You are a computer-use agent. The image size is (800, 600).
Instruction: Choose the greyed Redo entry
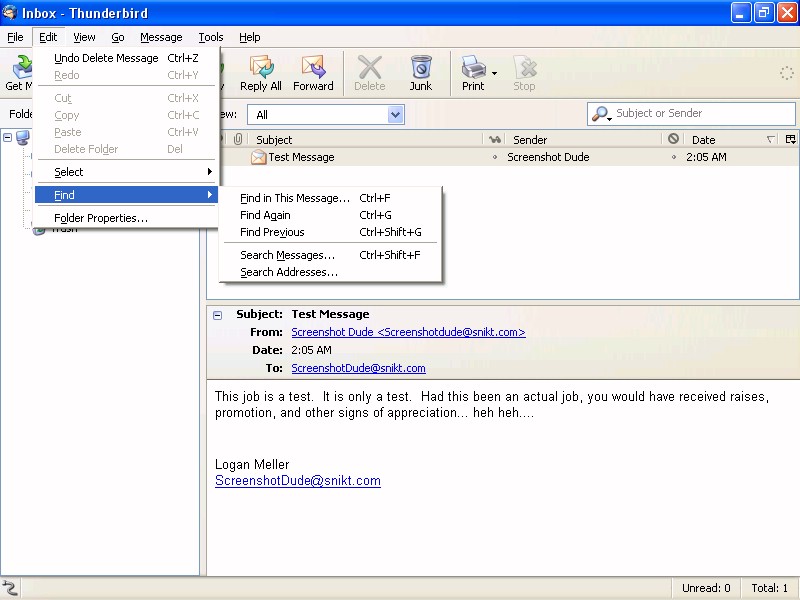pos(128,75)
